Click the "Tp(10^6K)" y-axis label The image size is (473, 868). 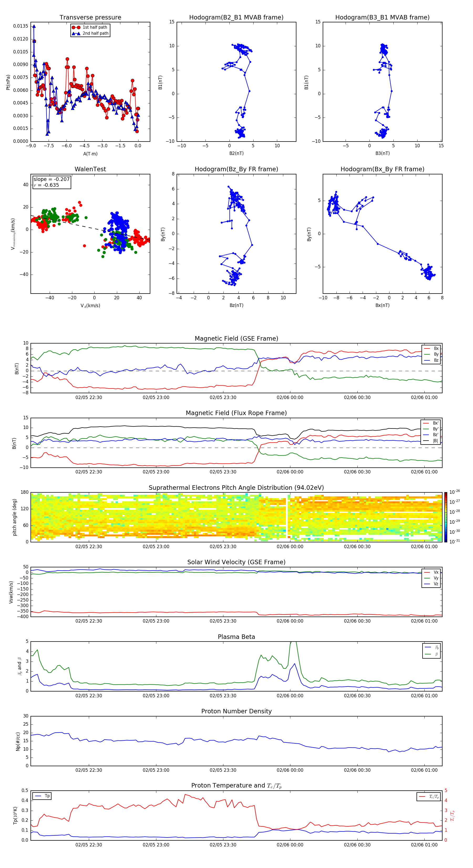point(15,815)
